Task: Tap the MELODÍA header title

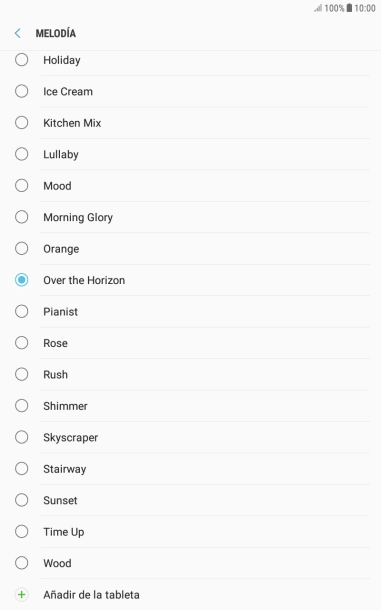Action: tap(56, 33)
